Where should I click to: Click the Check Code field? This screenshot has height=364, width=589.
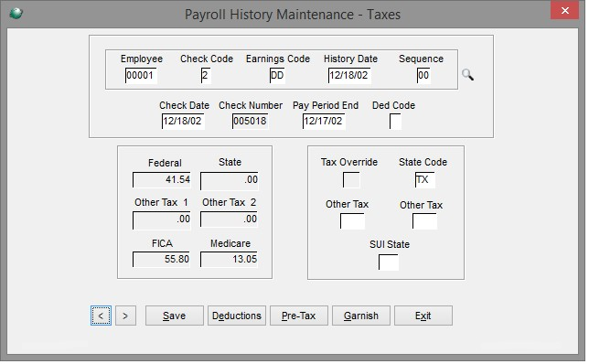coord(206,76)
